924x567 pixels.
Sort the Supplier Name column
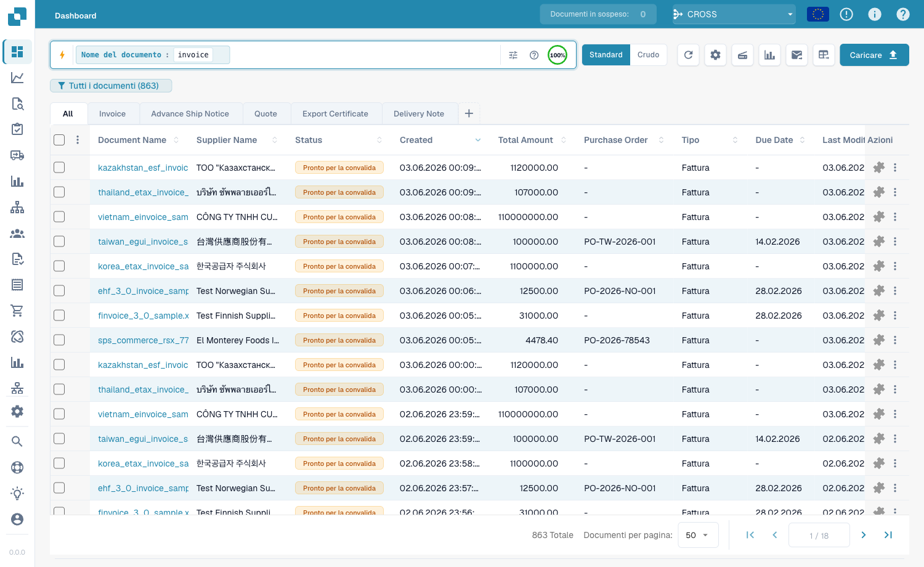[x=275, y=141]
